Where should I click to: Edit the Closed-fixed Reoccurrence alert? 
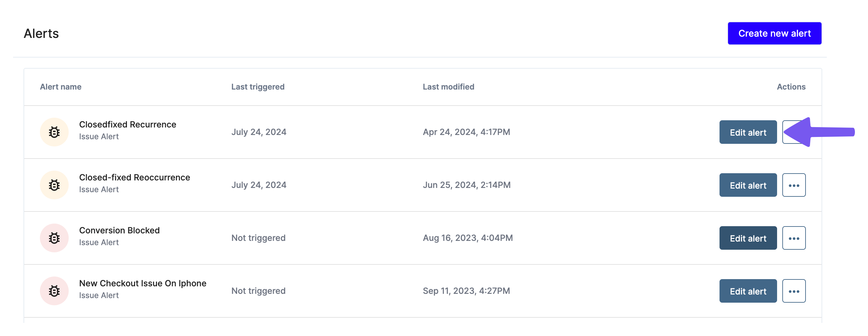pyautogui.click(x=748, y=185)
